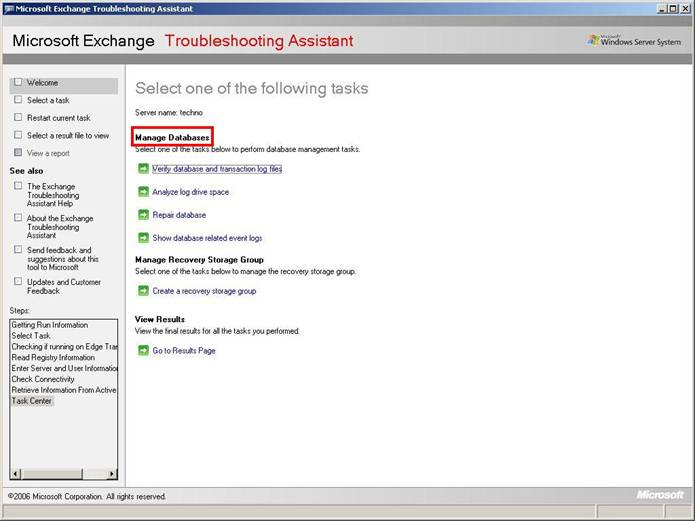Click the Steps list right scroll arrow
The image size is (695, 521).
(112, 474)
